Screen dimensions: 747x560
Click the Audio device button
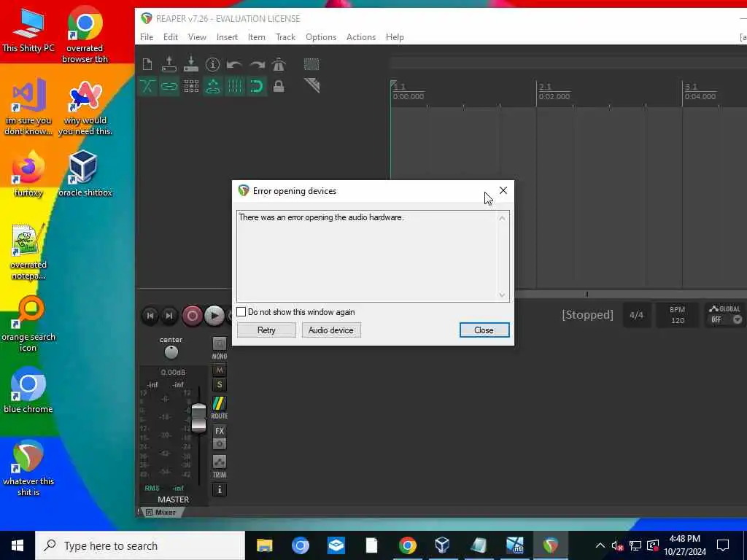point(331,330)
